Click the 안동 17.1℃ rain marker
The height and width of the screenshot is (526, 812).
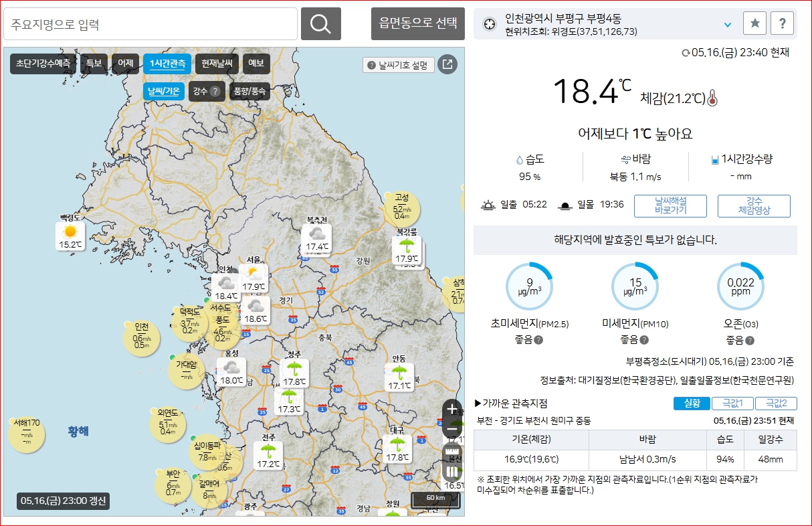399,377
